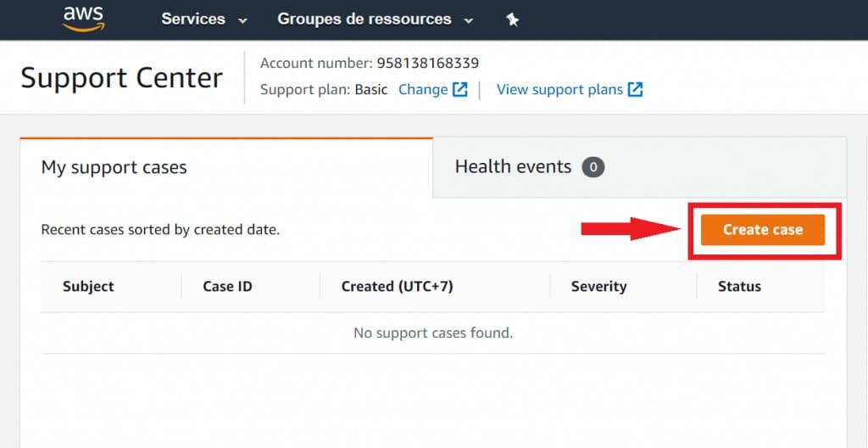Click external link icon beside View support plans

[x=636, y=90]
